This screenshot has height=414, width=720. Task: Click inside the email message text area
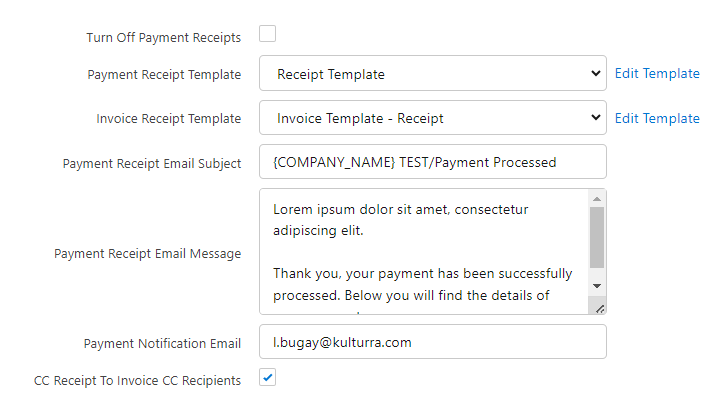tap(420, 250)
